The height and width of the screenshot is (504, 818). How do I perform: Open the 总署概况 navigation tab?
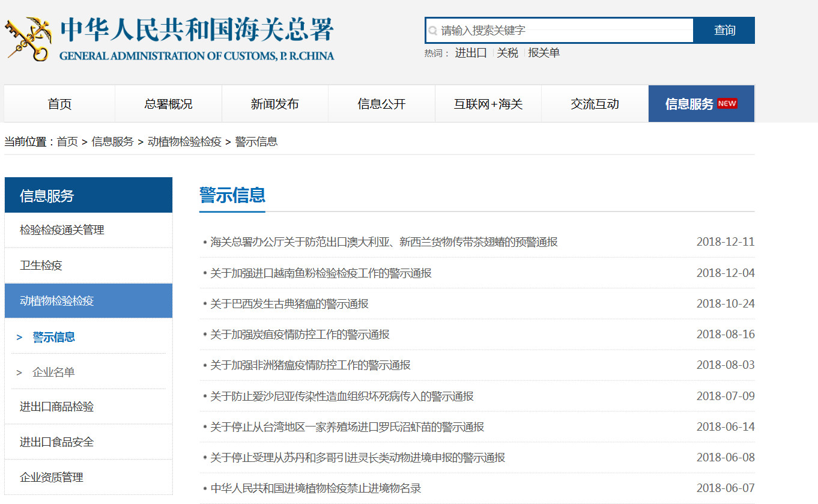click(x=168, y=104)
